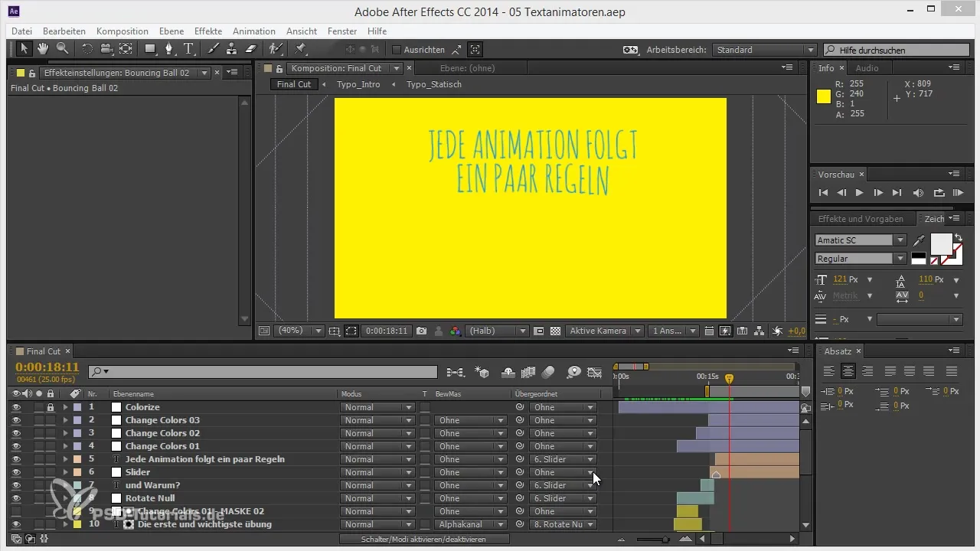Click the yellow label swatch of layer 10
Viewport: 980px width, 551px height.
tap(77, 524)
